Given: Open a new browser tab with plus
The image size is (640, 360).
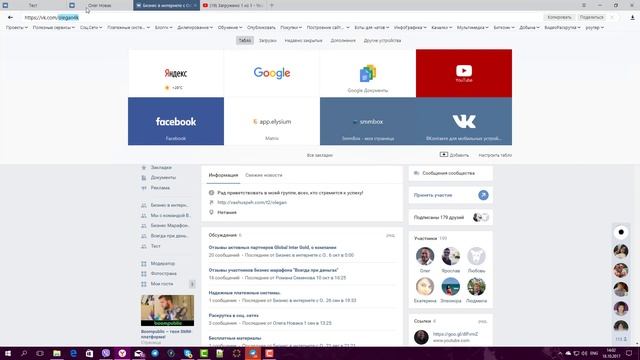Looking at the screenshot, I should [x=272, y=5].
